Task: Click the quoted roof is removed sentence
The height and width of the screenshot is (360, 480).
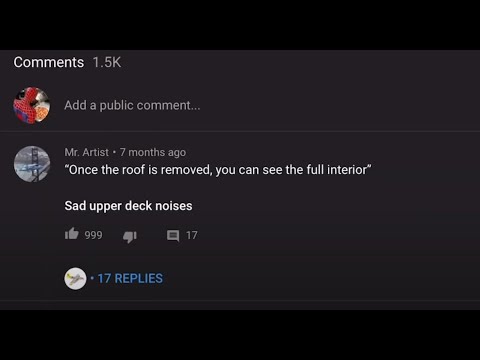Action: pos(218,170)
